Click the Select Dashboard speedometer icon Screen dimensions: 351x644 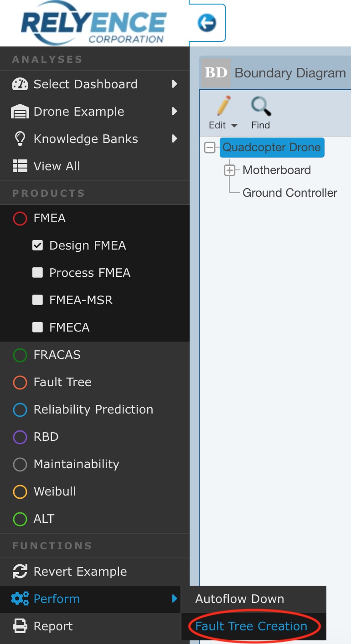pos(20,84)
